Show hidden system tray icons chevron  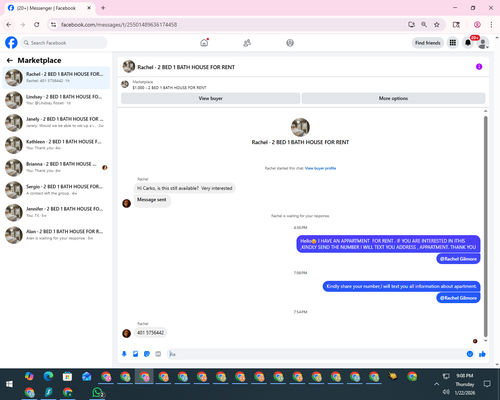click(436, 384)
